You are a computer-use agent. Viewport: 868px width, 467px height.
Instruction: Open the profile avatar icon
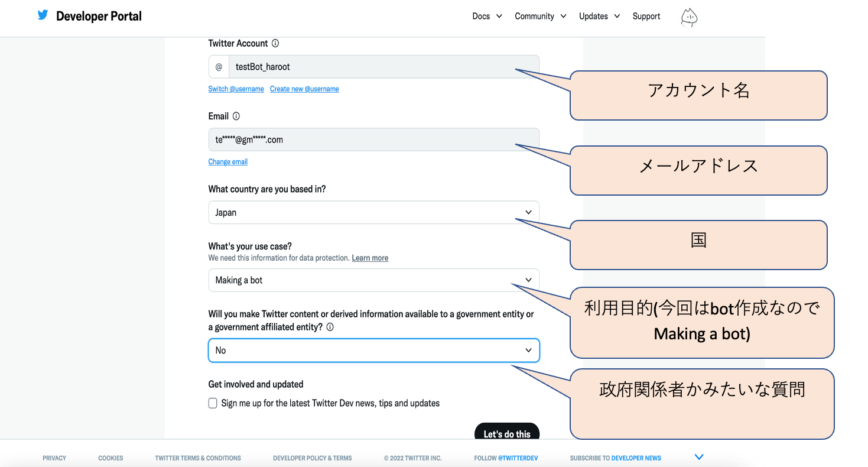(689, 17)
